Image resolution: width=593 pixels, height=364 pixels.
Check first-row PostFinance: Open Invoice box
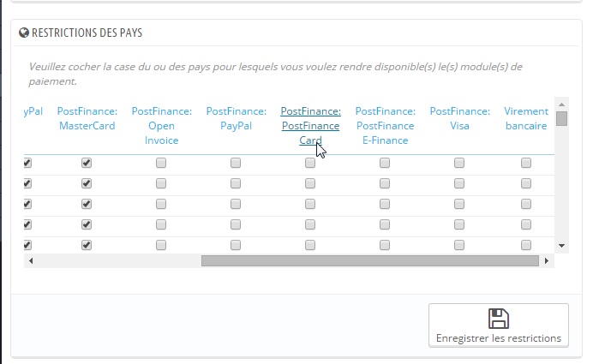pos(161,163)
